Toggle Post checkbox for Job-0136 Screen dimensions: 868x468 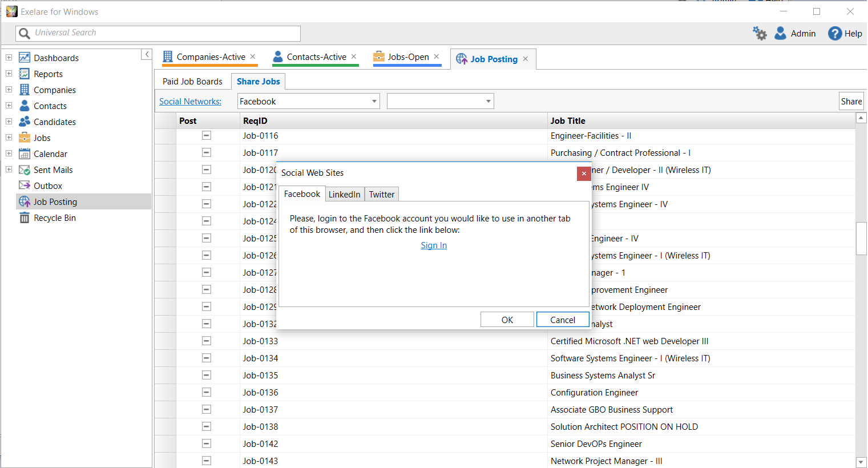pos(207,392)
